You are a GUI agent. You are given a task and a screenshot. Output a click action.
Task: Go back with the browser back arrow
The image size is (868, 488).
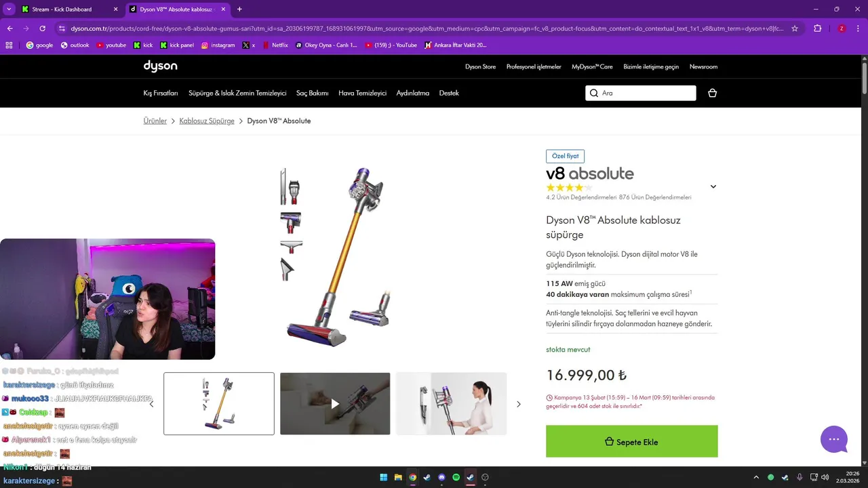(9, 28)
